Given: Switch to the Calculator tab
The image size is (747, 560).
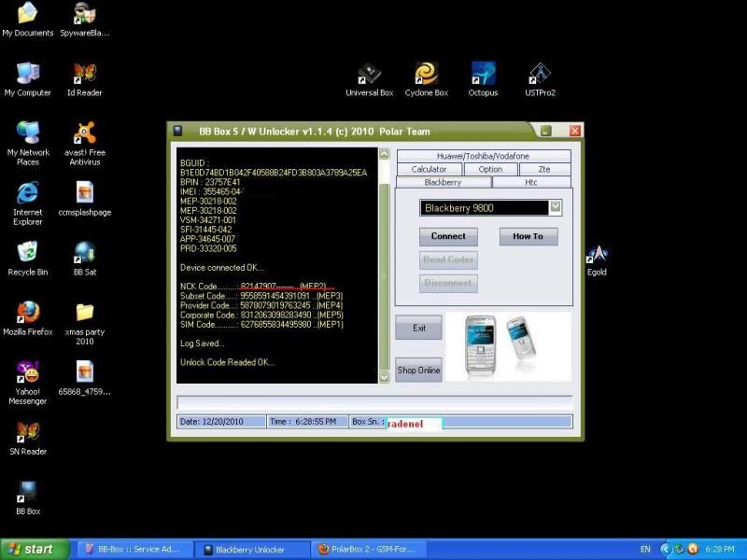Looking at the screenshot, I should coord(429,169).
